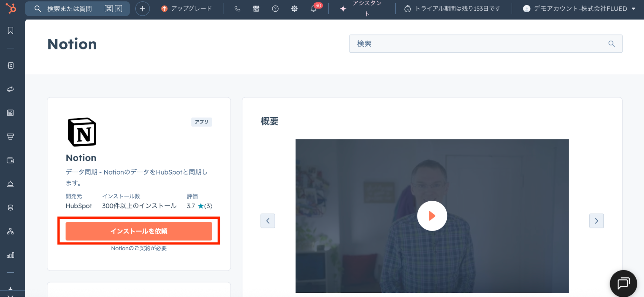
Task: Open the reporting bar chart icon
Action: (x=11, y=255)
